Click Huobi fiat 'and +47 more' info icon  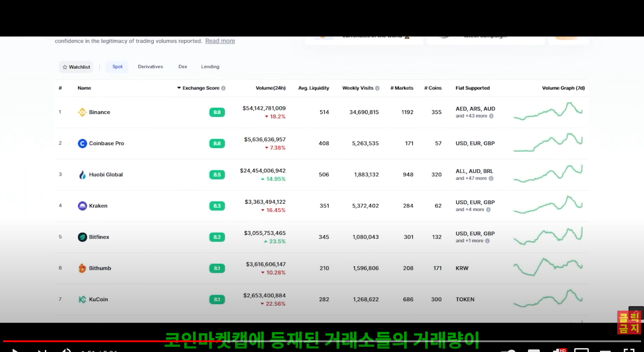[x=491, y=178]
